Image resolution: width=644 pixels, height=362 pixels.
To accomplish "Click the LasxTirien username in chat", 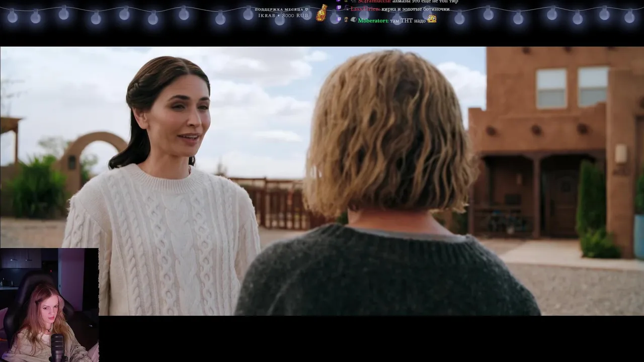I will 366,9.
